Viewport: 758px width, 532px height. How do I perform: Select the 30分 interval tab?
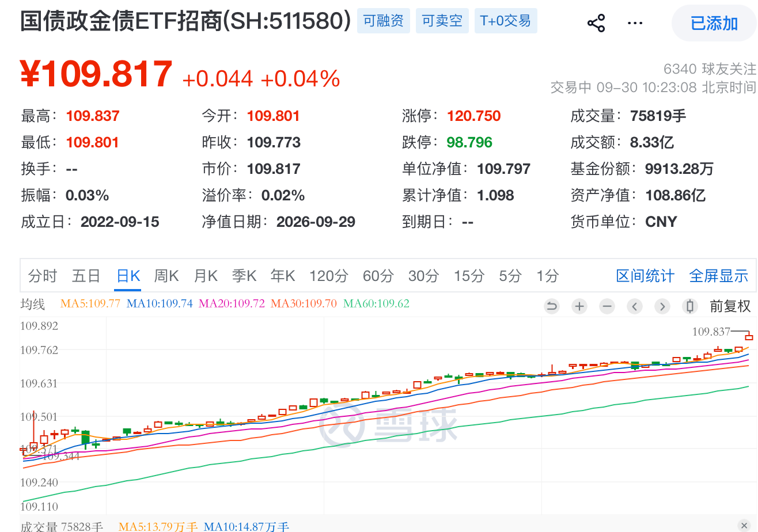point(424,276)
